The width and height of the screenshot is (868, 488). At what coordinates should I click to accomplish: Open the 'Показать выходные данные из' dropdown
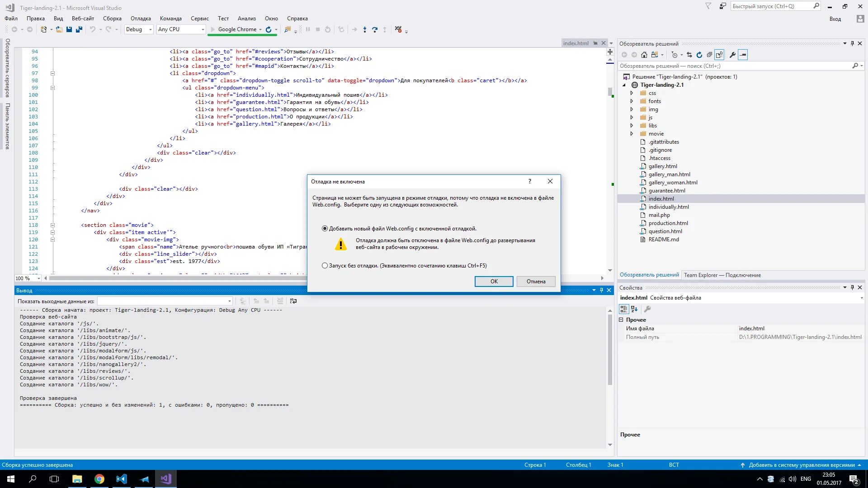[165, 301]
